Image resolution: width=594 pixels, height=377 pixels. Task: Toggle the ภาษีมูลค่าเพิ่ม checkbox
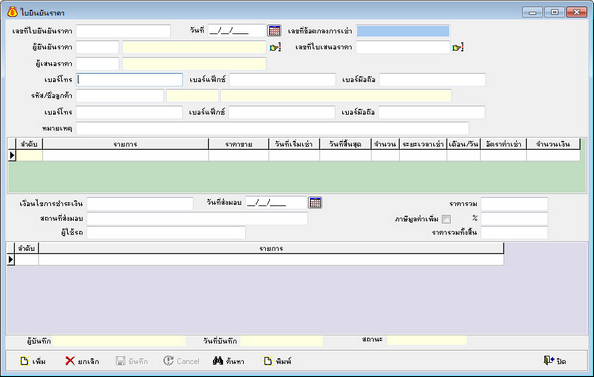point(446,219)
